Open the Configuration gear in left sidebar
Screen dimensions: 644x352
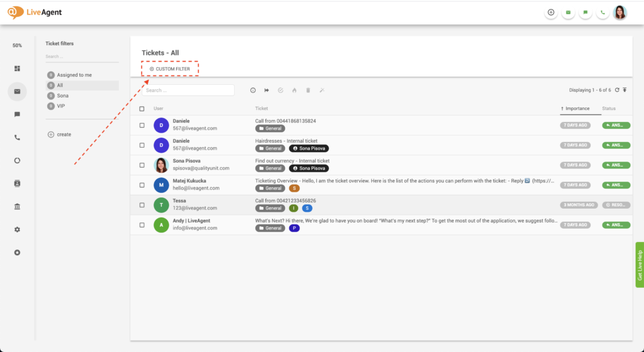click(x=18, y=229)
